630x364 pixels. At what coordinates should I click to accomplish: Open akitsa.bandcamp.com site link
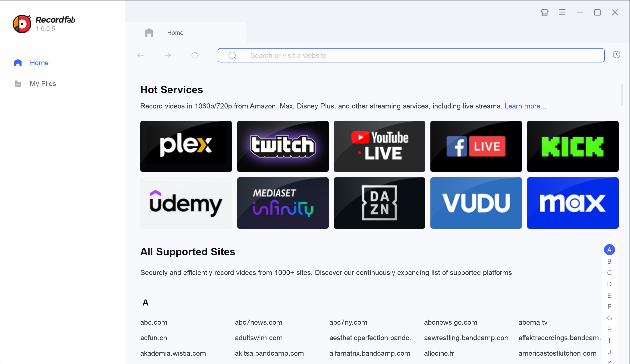pos(269,353)
